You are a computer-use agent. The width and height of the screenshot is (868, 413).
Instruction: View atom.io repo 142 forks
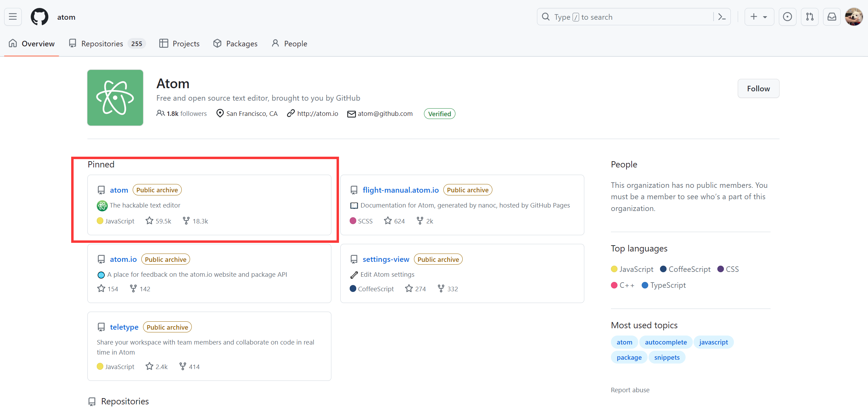point(140,288)
